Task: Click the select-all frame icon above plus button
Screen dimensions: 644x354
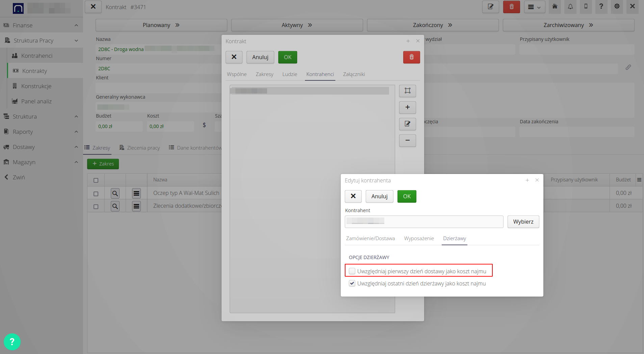Action: (x=407, y=91)
